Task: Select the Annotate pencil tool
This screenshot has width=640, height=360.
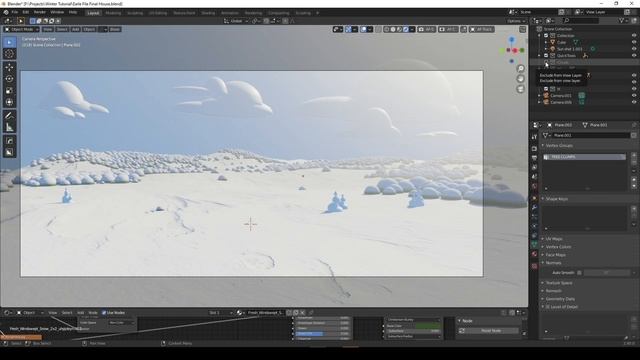Action: click(x=9, y=116)
